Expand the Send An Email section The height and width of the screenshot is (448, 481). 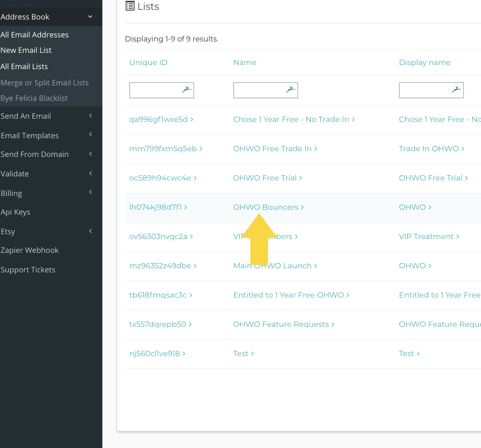90,116
